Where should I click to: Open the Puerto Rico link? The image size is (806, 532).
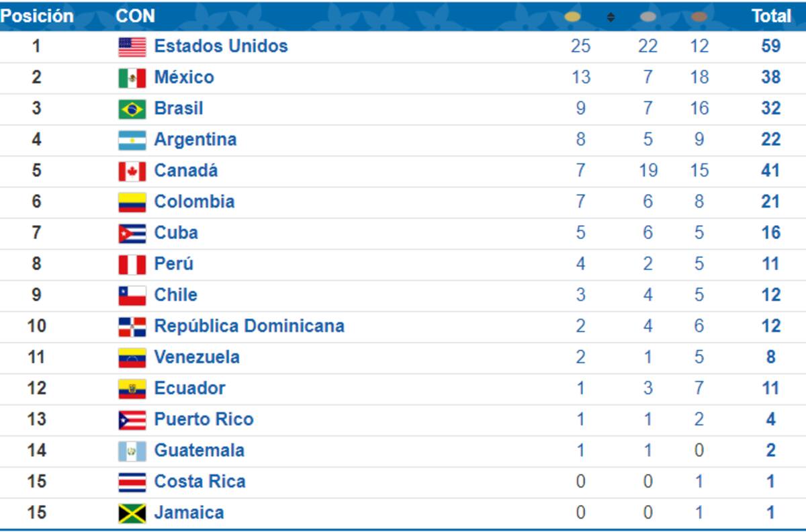(x=204, y=419)
